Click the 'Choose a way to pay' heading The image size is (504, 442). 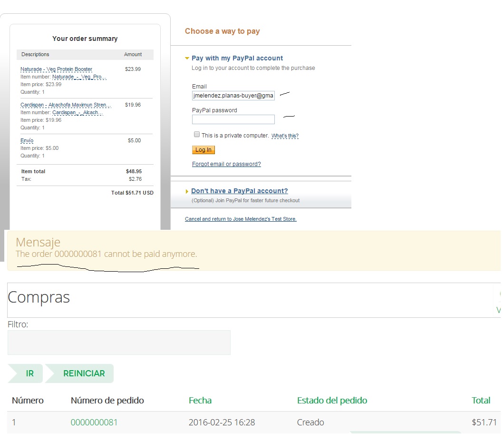[222, 31]
